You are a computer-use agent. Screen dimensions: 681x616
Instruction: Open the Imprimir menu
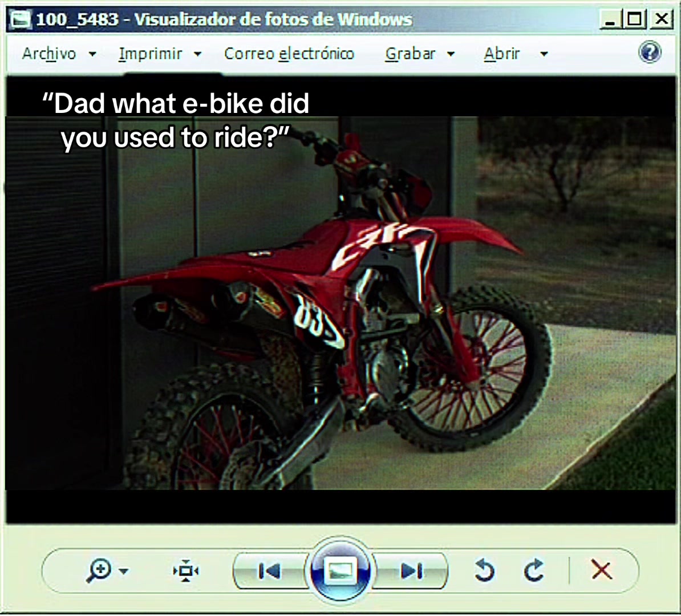click(150, 54)
